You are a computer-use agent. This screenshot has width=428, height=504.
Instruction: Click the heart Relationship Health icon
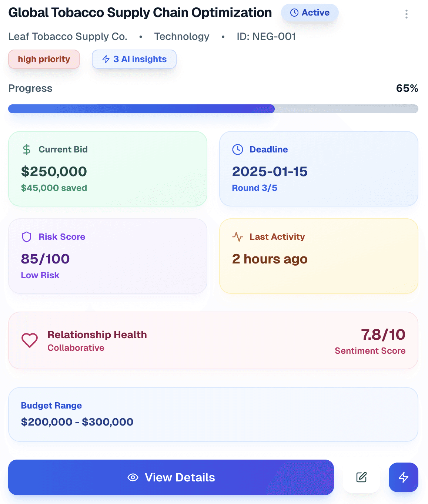pos(30,340)
